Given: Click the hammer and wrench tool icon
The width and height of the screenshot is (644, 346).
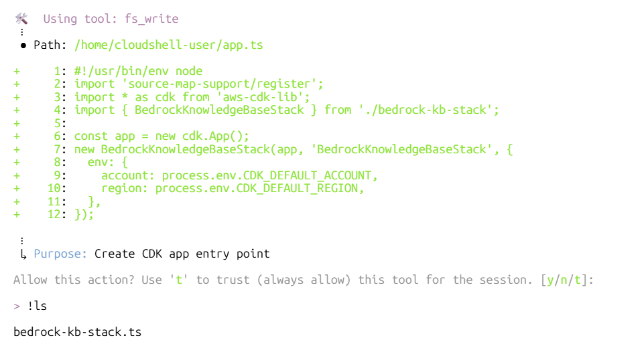Looking at the screenshot, I should [x=21, y=19].
